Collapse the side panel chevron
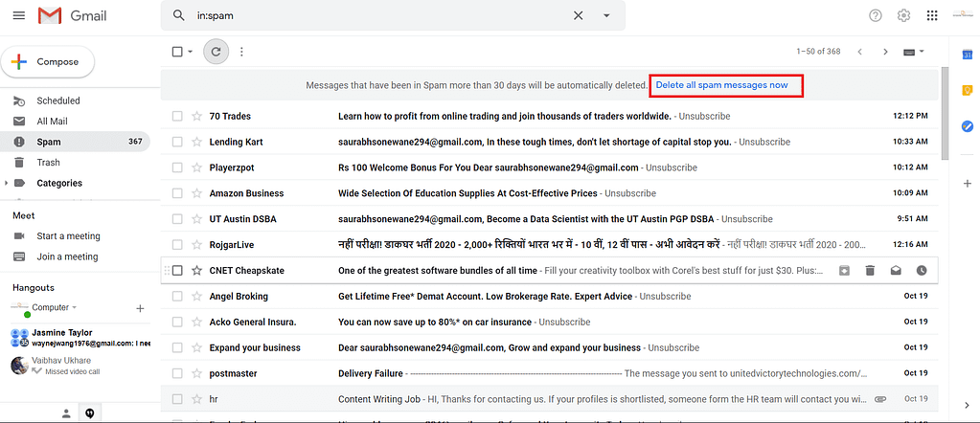The height and width of the screenshot is (423, 980). pyautogui.click(x=967, y=406)
